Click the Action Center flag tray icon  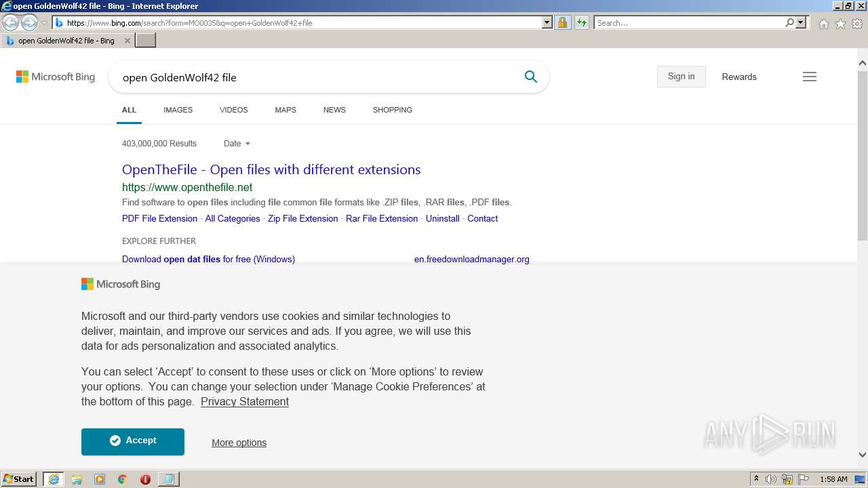coord(803,479)
